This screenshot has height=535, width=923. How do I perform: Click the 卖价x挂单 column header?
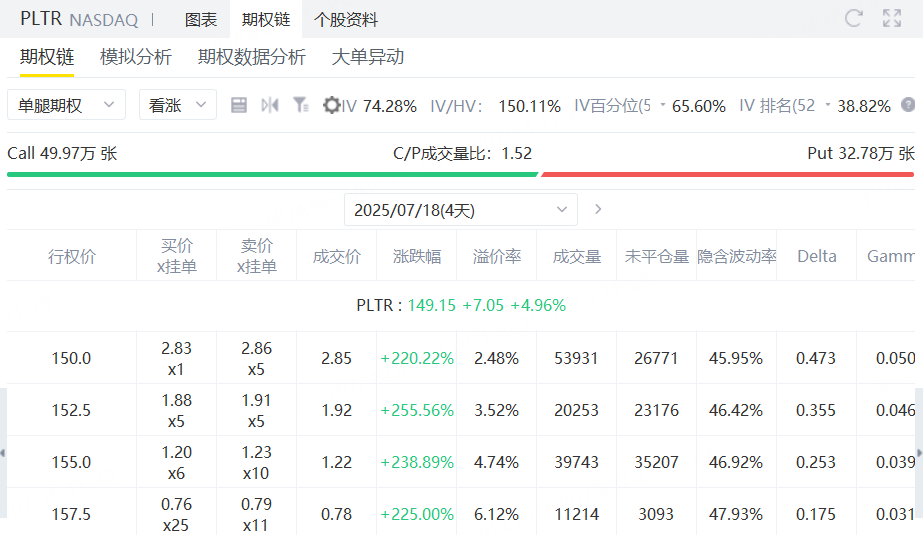pyautogui.click(x=257, y=256)
